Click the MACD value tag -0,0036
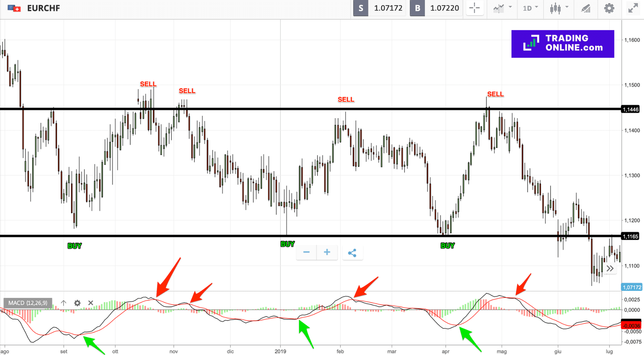 [631, 325]
